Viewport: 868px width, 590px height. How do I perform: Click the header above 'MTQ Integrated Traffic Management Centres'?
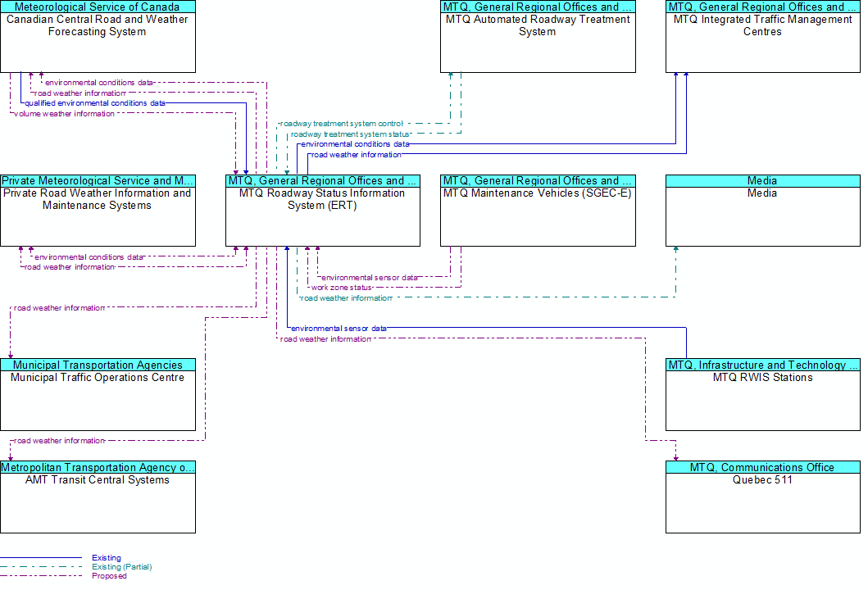(763, 7)
